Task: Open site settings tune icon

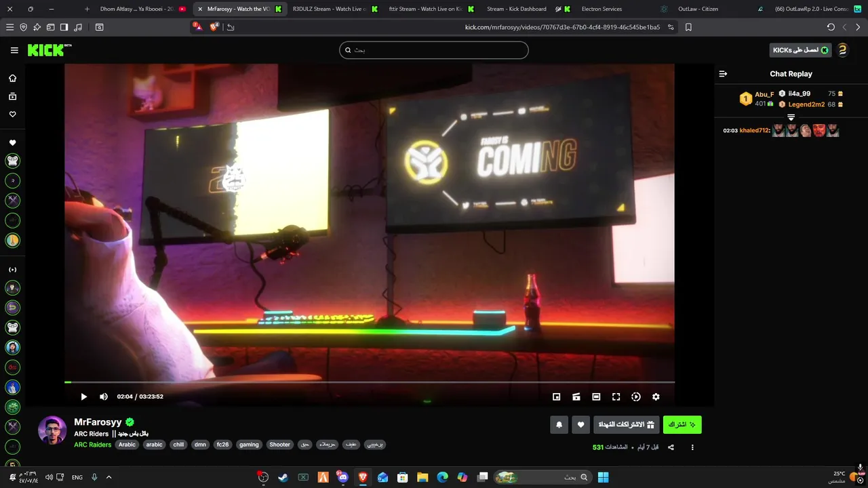Action: click(671, 27)
